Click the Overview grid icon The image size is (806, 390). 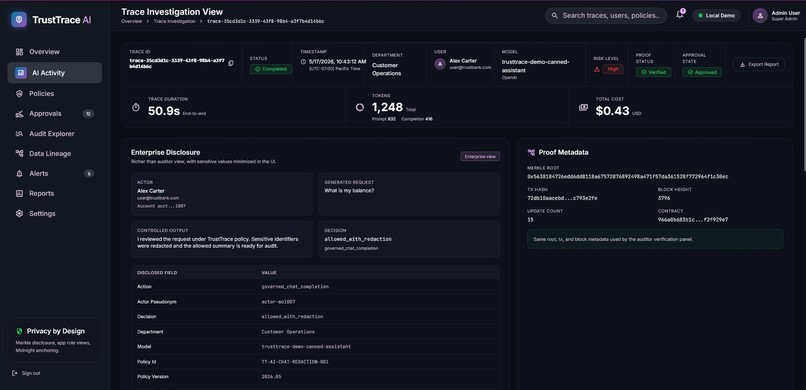[20, 52]
